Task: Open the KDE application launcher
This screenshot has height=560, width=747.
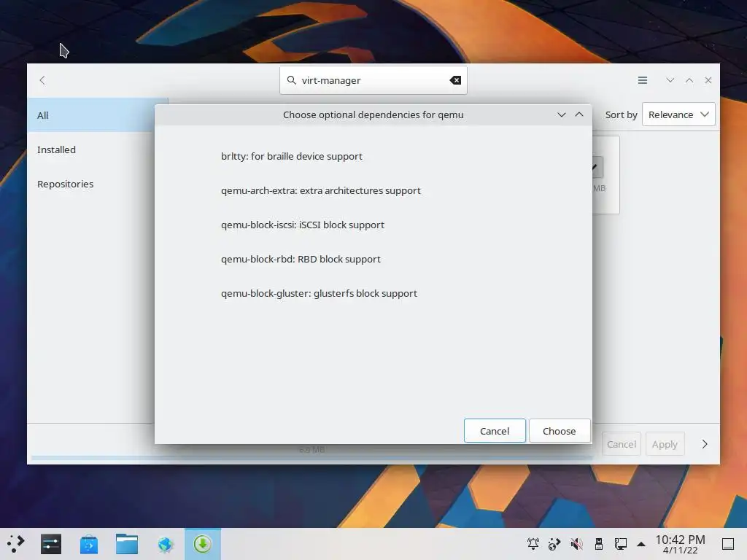Action: click(16, 544)
